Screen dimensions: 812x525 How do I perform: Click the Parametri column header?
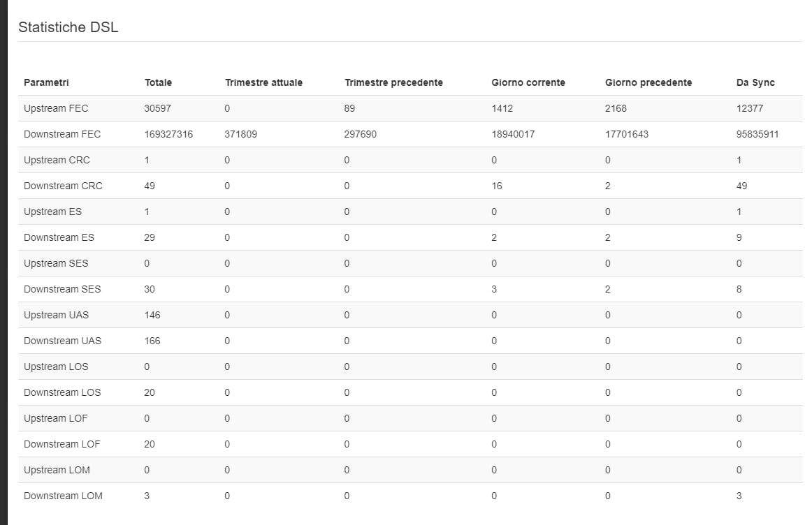click(x=46, y=82)
